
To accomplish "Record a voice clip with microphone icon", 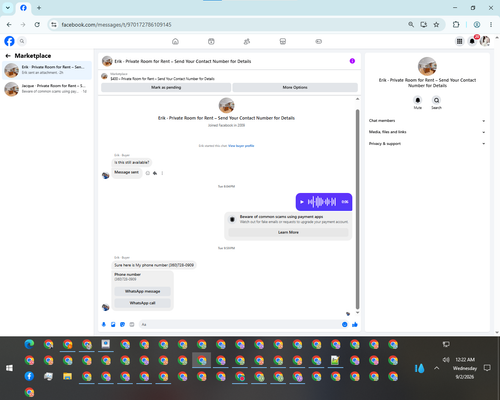I will click(x=104, y=324).
